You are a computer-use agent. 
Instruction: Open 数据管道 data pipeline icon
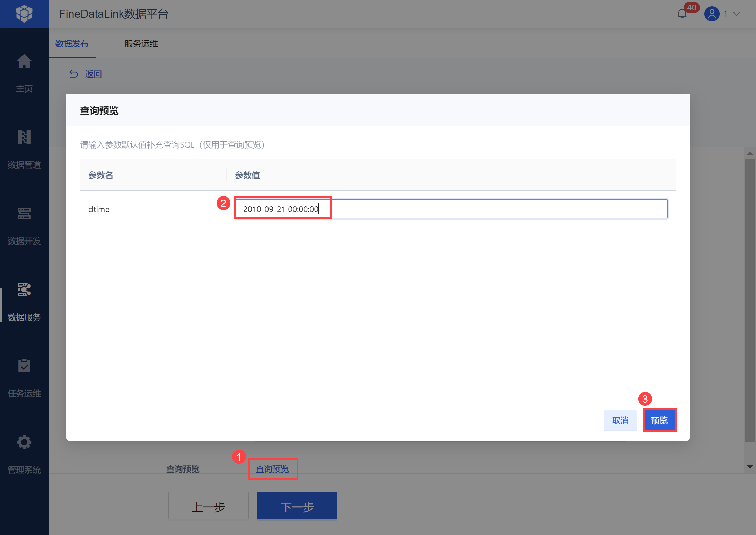(24, 138)
